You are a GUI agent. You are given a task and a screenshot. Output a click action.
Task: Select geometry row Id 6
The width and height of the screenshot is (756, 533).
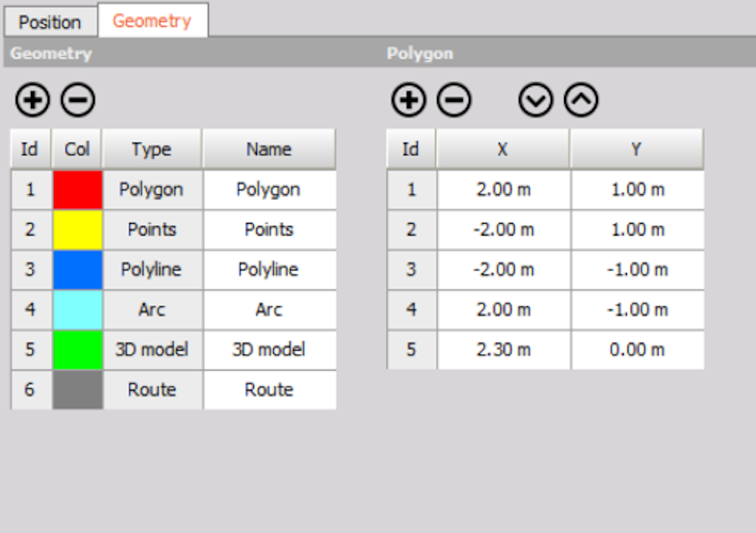[x=31, y=389]
